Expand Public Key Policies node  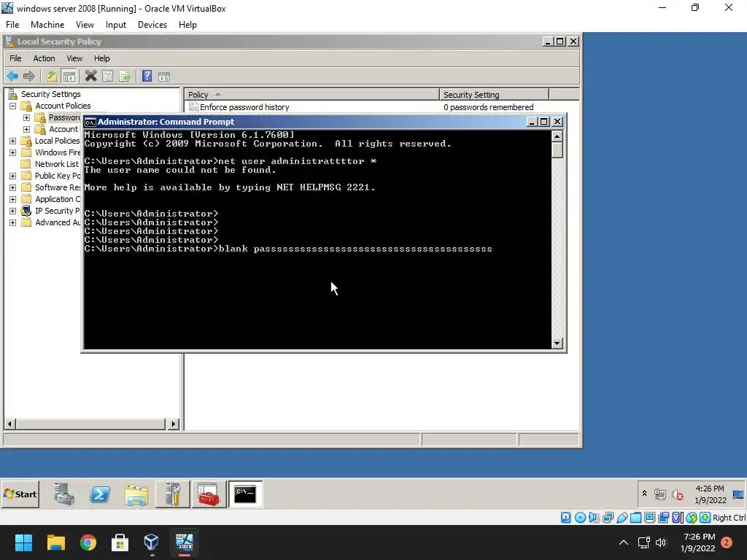tap(13, 176)
